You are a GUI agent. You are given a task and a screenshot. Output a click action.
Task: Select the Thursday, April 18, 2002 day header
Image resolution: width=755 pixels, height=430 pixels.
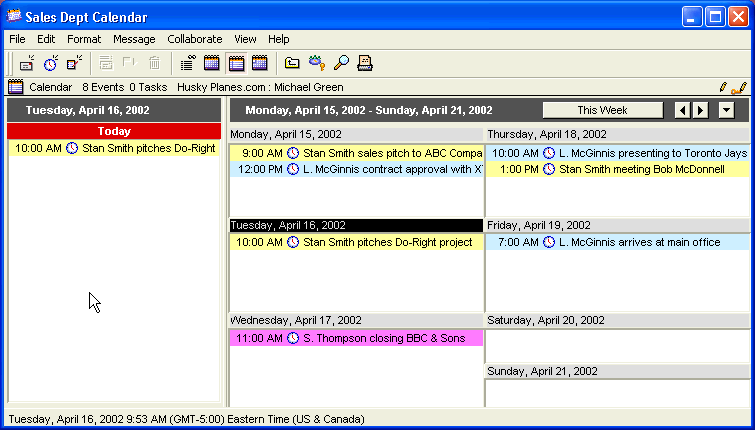618,134
